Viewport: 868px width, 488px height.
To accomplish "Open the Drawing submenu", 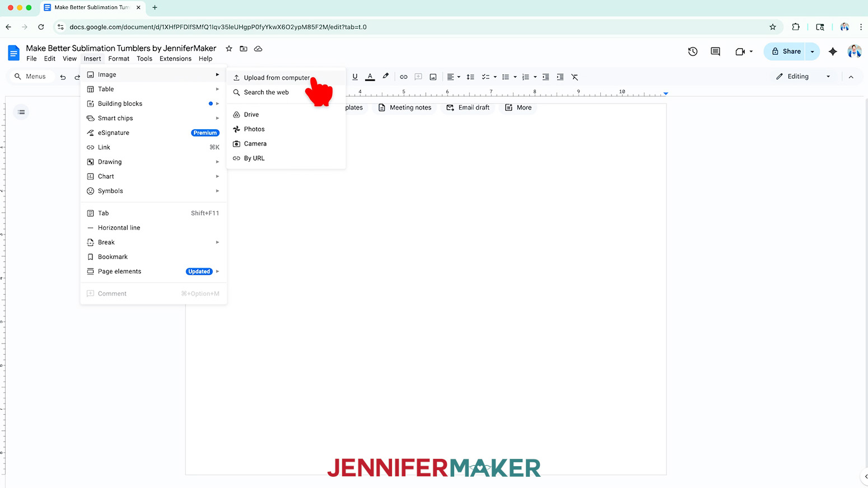I will [153, 162].
